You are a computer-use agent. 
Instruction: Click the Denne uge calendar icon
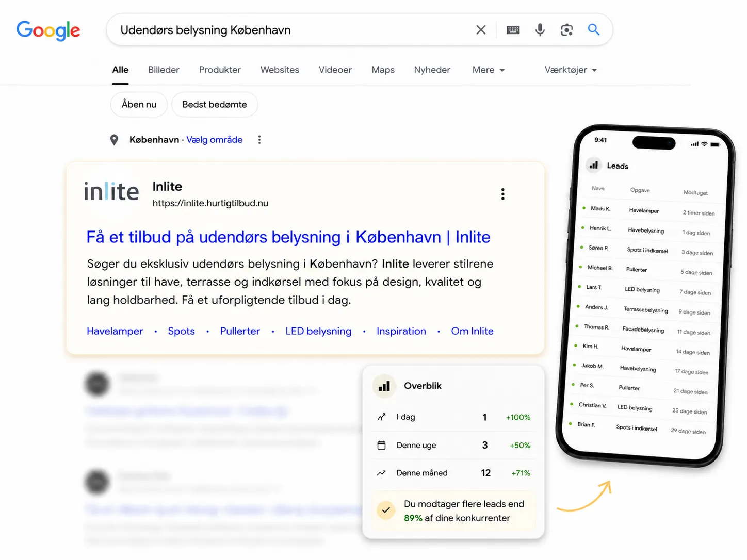[382, 445]
